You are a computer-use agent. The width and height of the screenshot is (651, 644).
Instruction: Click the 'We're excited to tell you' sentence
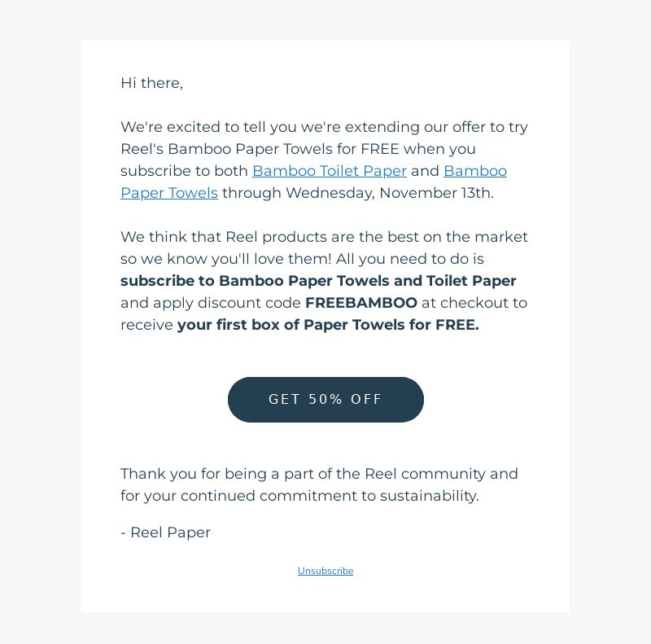tap(324, 127)
